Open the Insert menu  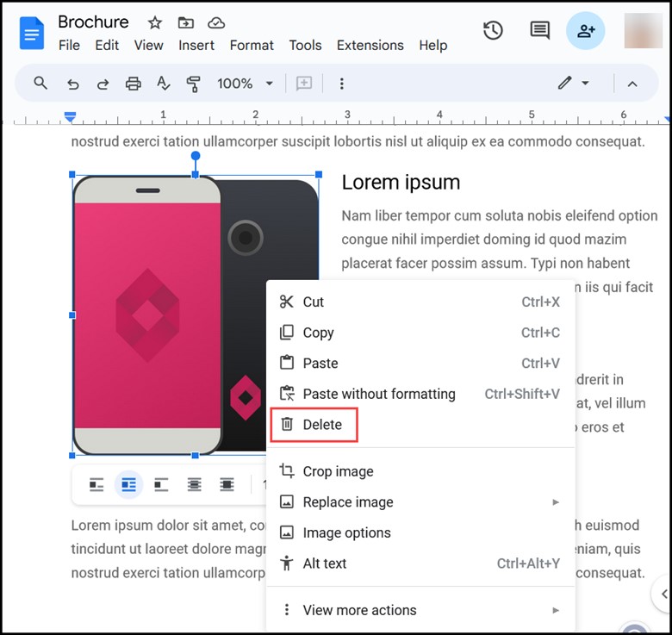point(196,46)
